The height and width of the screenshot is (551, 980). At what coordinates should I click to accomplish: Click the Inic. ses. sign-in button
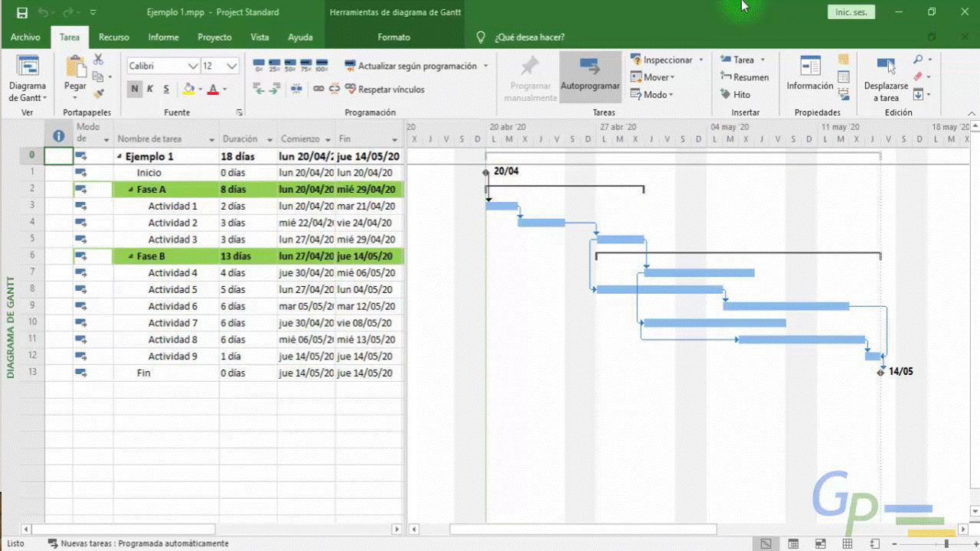click(851, 12)
